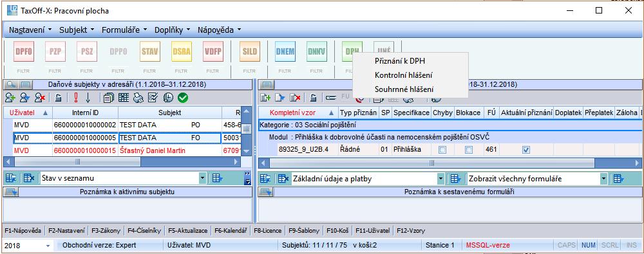Screen dimensions: 644x254
Task: Click F11-Uživatel shortcut button
Action: point(372,231)
